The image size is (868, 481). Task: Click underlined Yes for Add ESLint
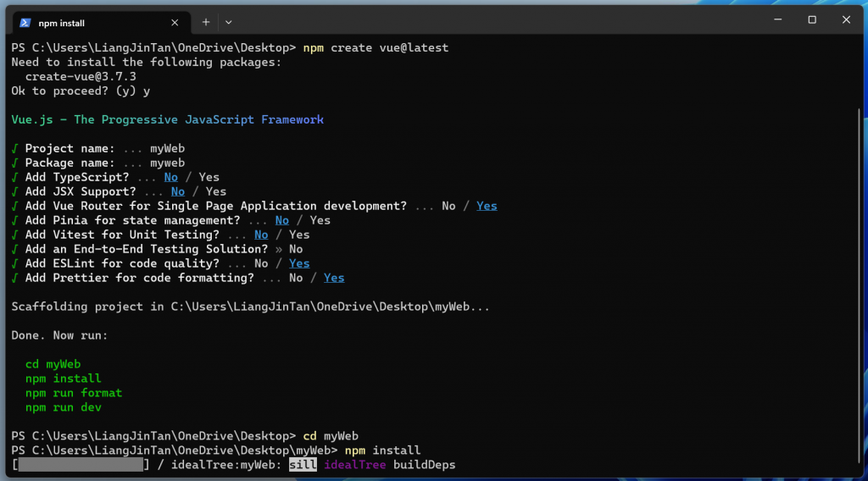[x=299, y=263]
